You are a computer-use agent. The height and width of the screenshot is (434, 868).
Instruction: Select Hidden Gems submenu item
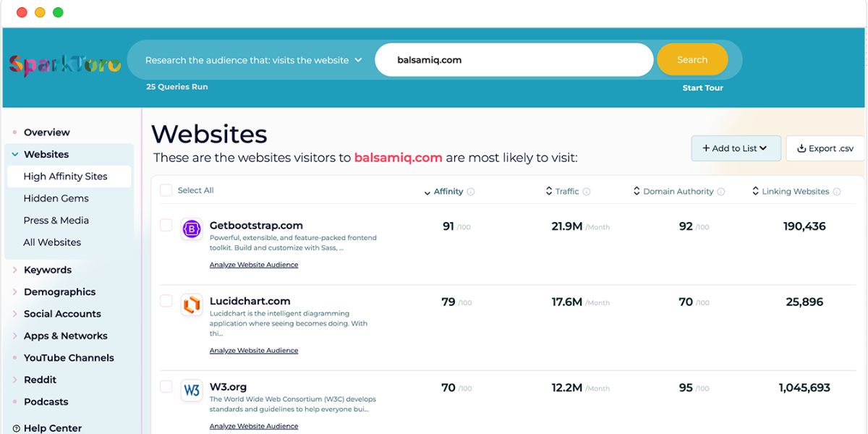point(56,198)
